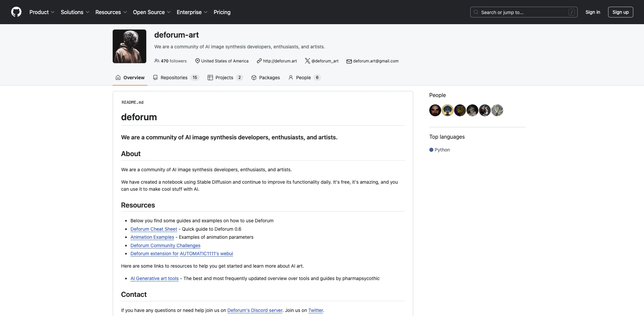644x316 pixels.
Task: Open the deforum-art organization avatar
Action: coord(129,46)
